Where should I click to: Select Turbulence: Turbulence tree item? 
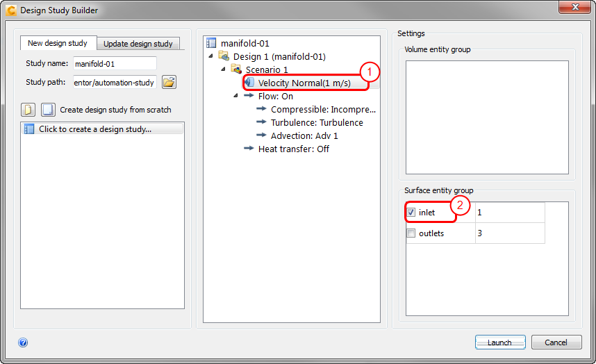click(x=317, y=122)
